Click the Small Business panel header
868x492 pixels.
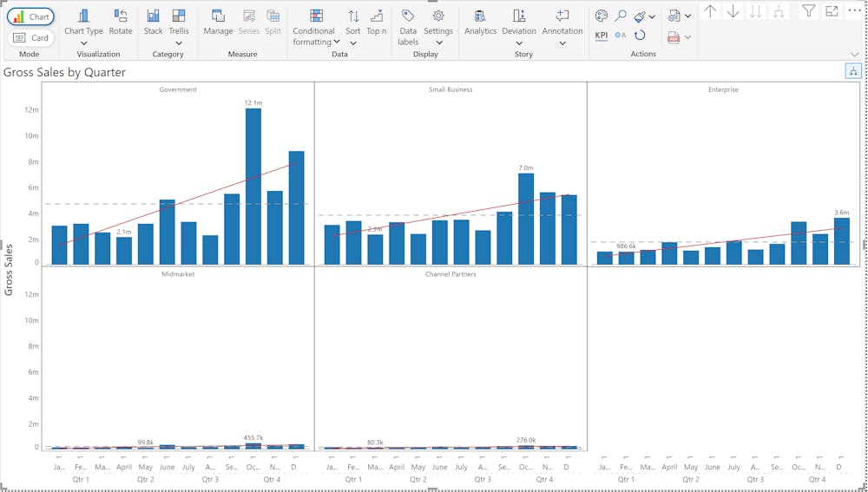(450, 89)
